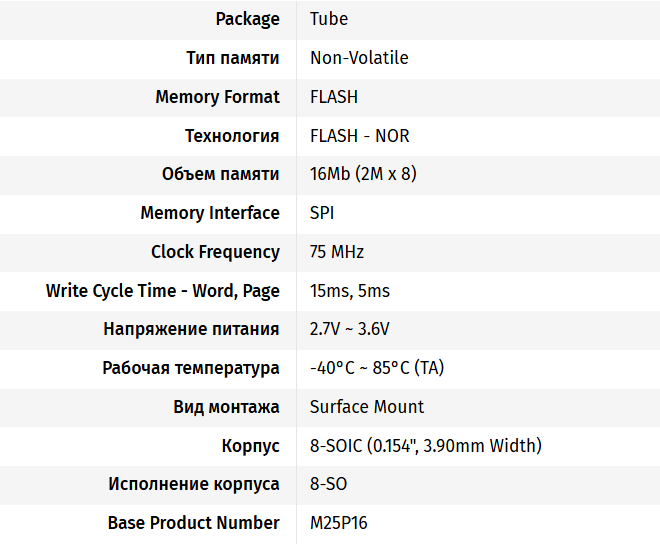This screenshot has height=551, width=660.
Task: Click the "Surface Mount" mounting value
Action: (367, 407)
